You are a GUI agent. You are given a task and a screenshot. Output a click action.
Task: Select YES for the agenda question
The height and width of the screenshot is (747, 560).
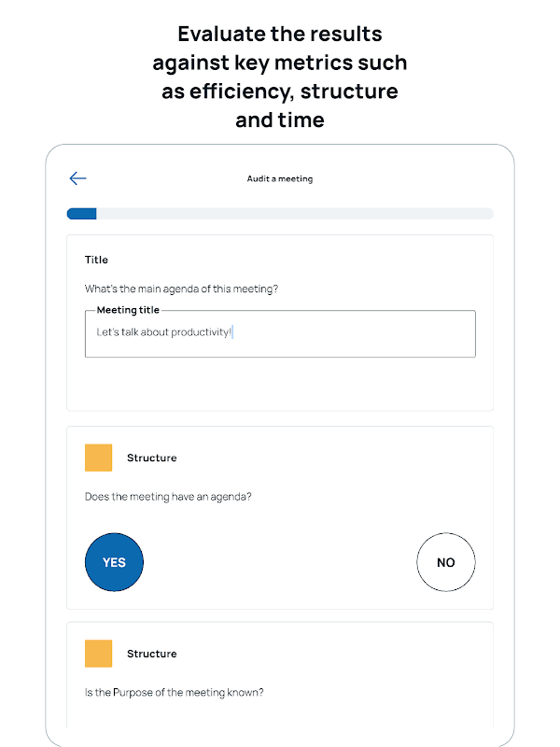point(114,562)
